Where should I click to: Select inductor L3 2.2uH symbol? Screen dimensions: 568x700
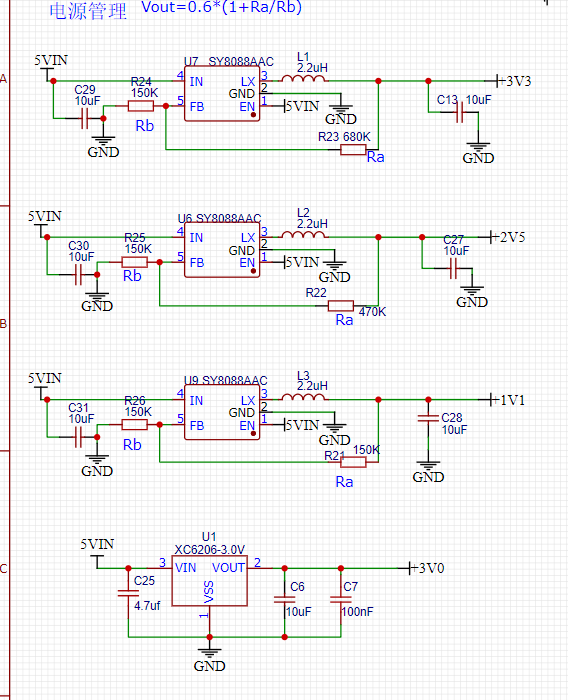pos(304,397)
